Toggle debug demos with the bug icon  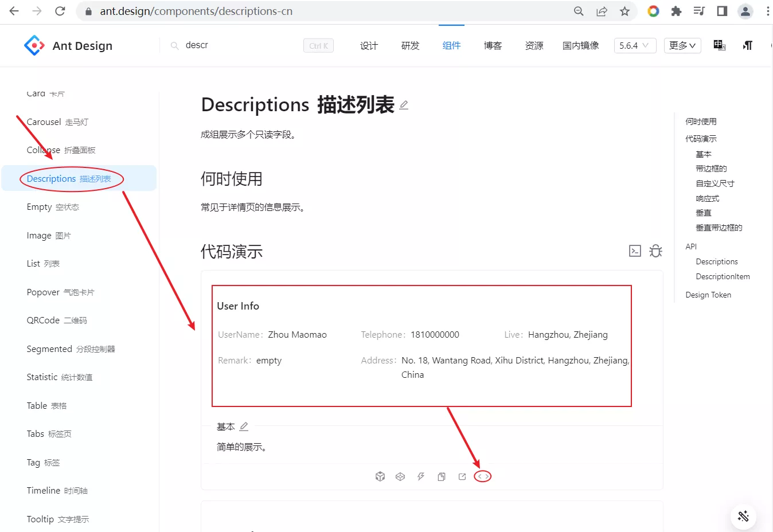tap(655, 251)
